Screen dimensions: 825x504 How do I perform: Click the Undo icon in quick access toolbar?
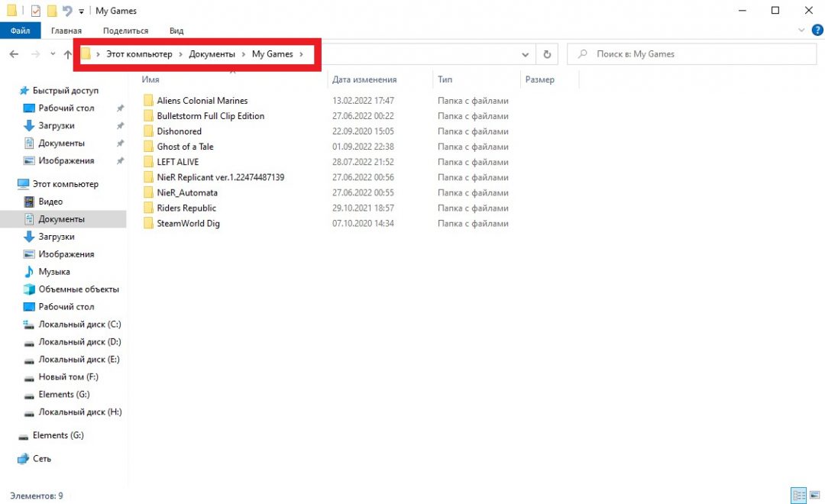click(67, 11)
